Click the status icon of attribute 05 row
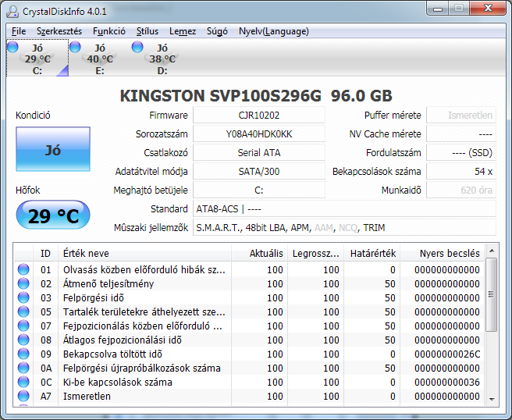The height and width of the screenshot is (420, 512). click(23, 312)
